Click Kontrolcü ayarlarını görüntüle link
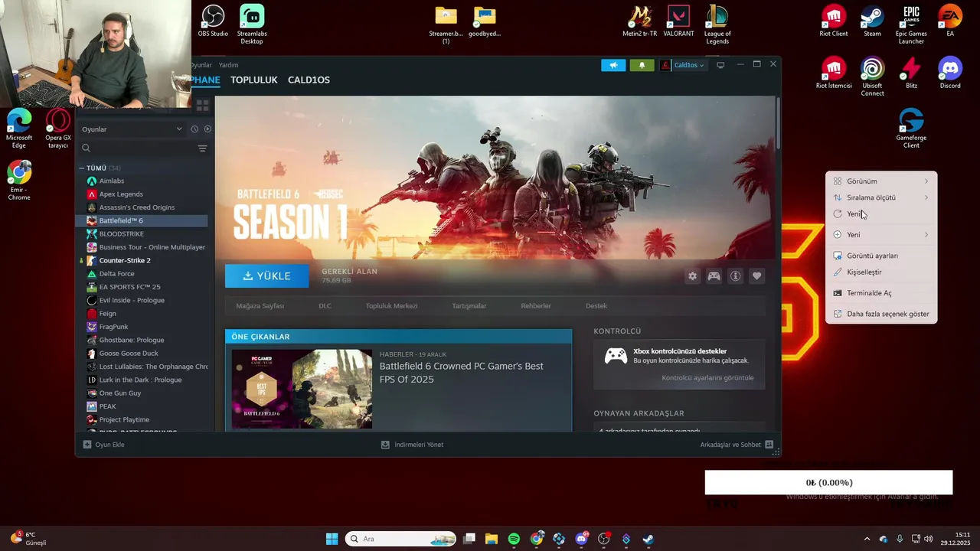The width and height of the screenshot is (980, 551). pos(707,378)
